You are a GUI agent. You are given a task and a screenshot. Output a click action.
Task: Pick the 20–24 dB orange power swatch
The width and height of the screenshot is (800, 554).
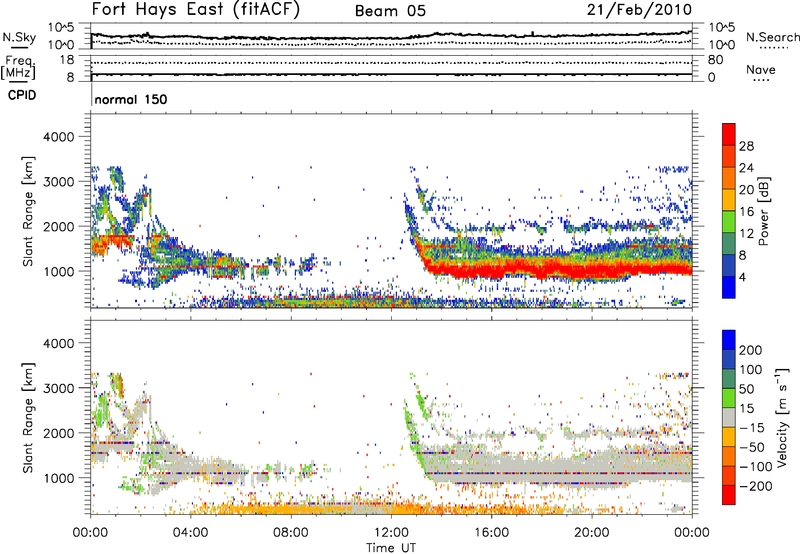point(729,178)
